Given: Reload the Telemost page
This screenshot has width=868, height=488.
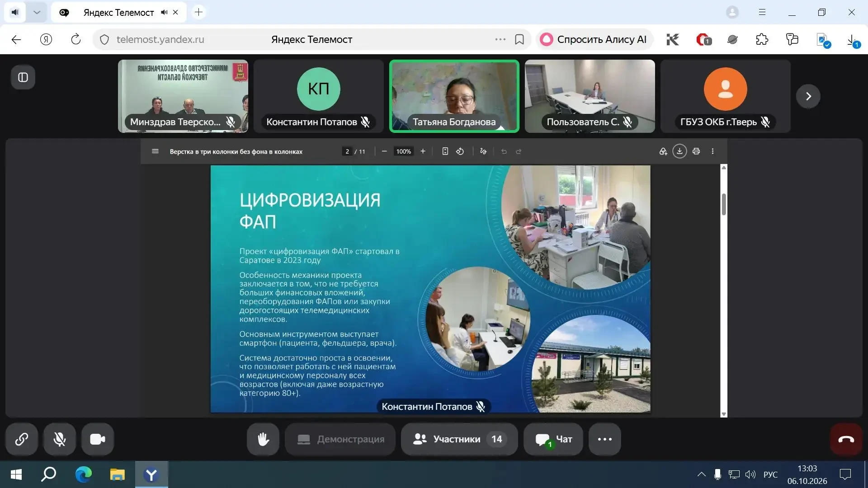Looking at the screenshot, I should click(x=76, y=39).
